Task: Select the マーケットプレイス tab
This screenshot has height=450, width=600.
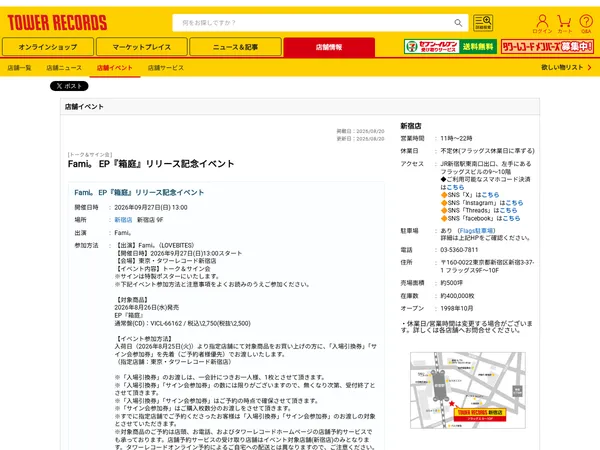Action: [x=142, y=47]
